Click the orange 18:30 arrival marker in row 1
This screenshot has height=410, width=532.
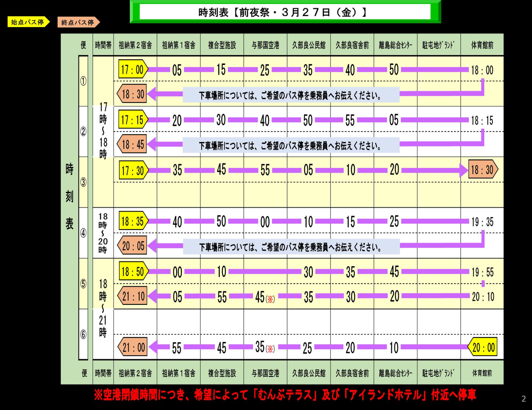point(132,94)
